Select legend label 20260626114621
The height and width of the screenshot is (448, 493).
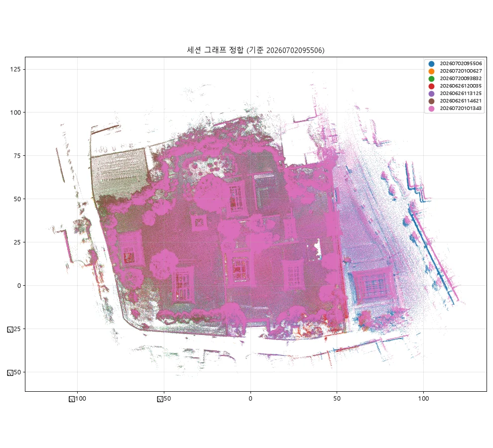tap(461, 101)
